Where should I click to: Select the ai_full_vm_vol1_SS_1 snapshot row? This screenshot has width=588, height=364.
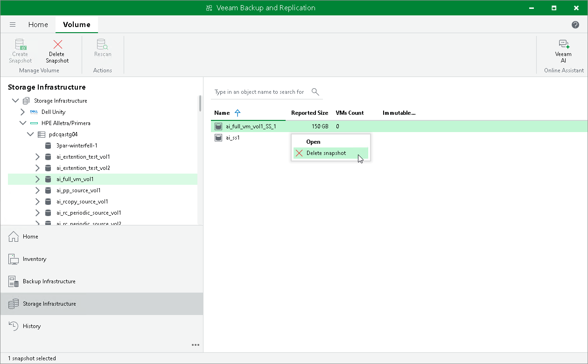(399, 126)
